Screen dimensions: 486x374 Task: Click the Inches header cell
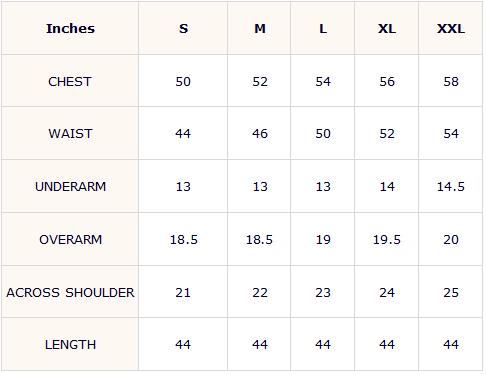pos(70,29)
